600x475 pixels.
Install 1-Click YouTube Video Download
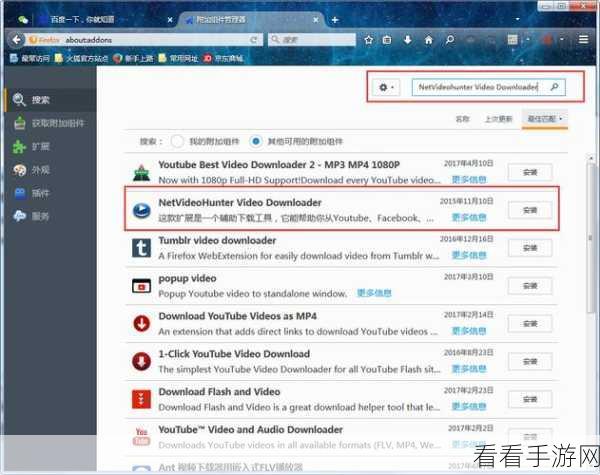coord(530,361)
